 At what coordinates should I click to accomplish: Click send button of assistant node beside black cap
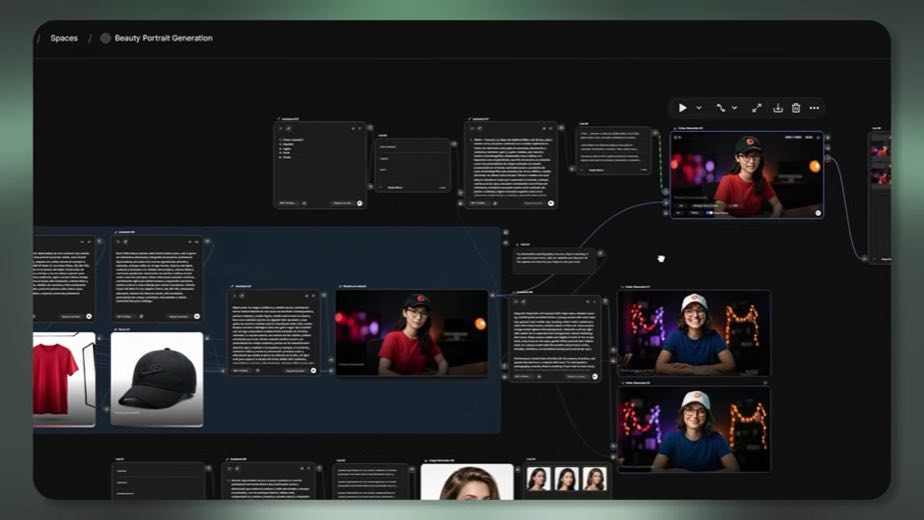pos(313,371)
